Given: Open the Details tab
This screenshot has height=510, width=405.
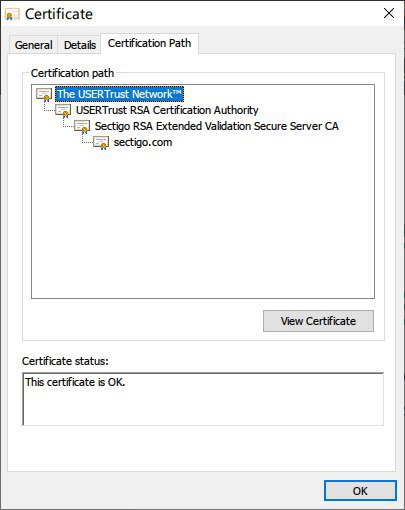Looking at the screenshot, I should tap(80, 45).
